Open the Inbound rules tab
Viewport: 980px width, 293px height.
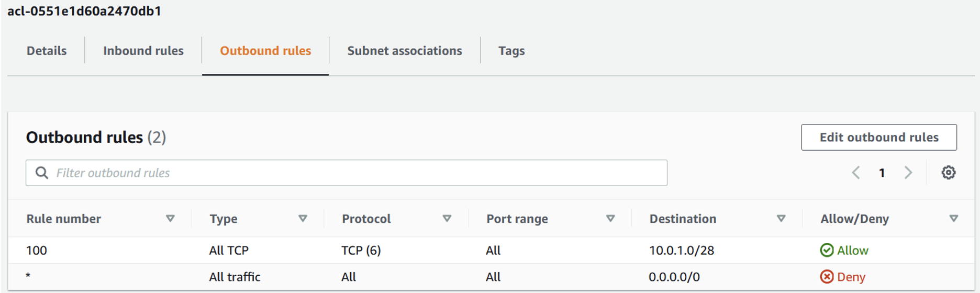coord(143,51)
